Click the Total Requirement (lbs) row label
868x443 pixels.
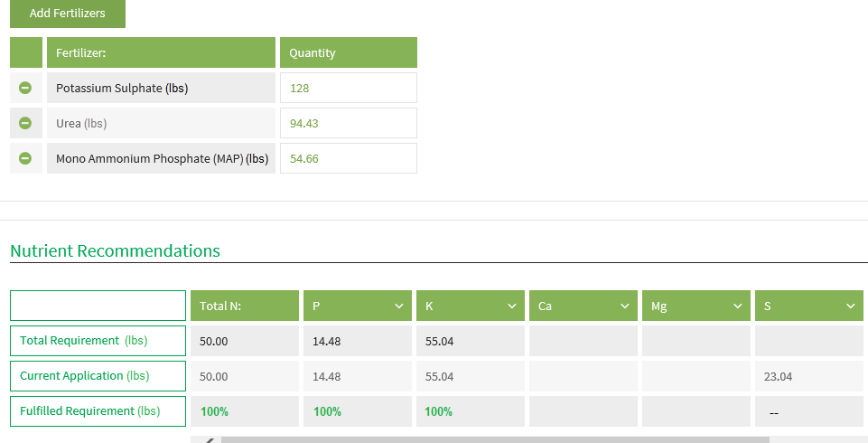pos(98,341)
